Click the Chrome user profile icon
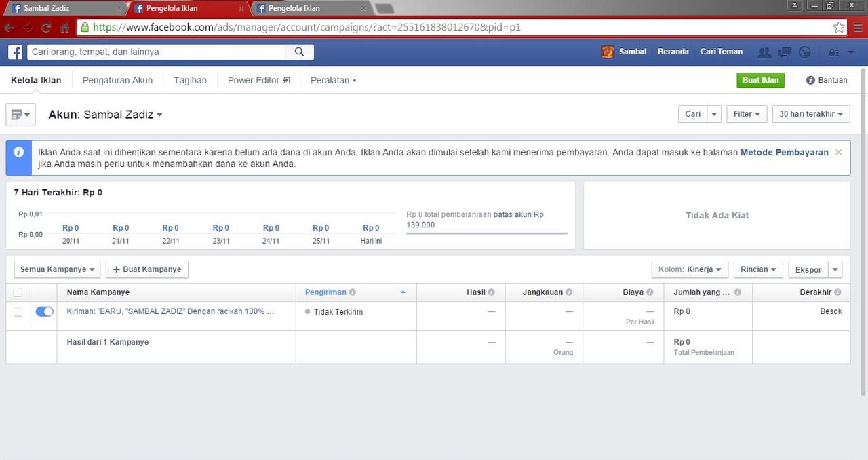 coord(795,5)
